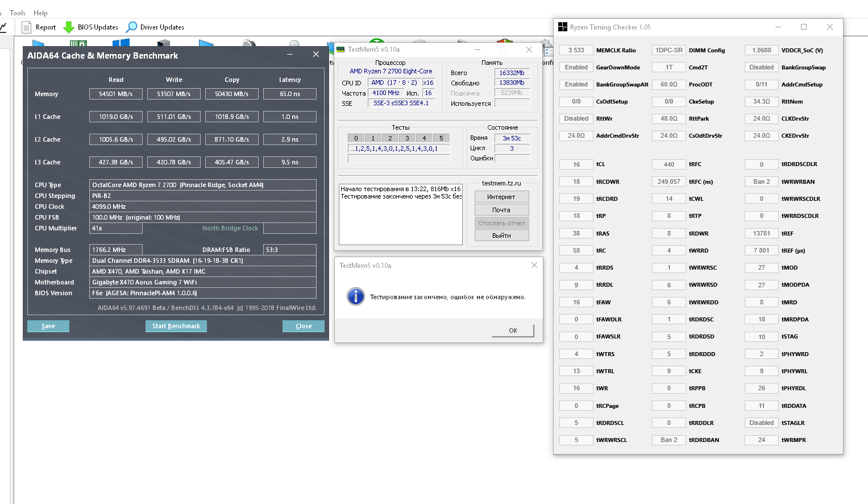This screenshot has height=504, width=868.
Task: Click the L3 Cache Latency value 9.5 ns
Action: pyautogui.click(x=290, y=162)
